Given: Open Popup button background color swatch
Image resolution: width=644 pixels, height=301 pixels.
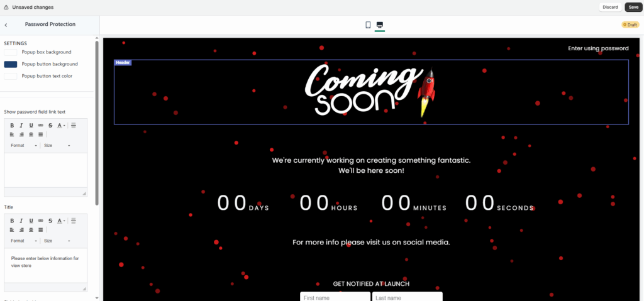Looking at the screenshot, I should click(x=11, y=64).
